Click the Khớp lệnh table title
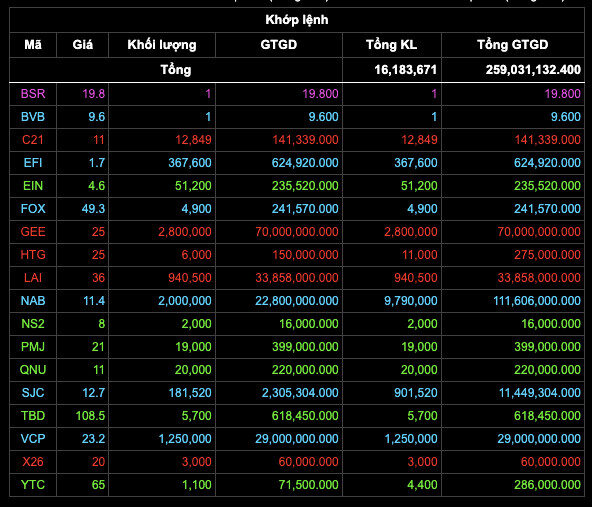This screenshot has width=592, height=507. coord(297,20)
